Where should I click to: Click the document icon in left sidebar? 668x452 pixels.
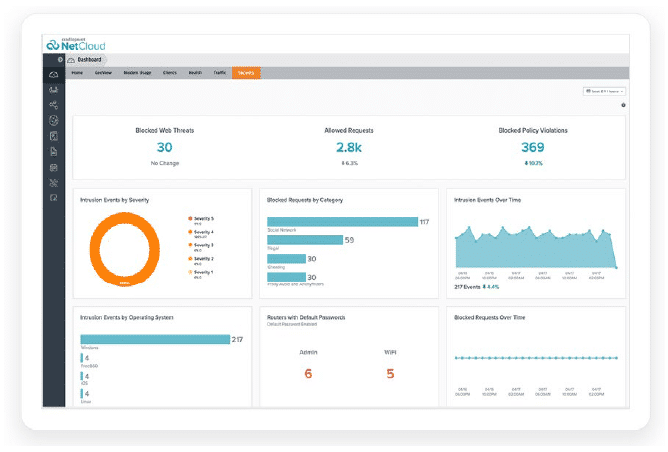[54, 151]
